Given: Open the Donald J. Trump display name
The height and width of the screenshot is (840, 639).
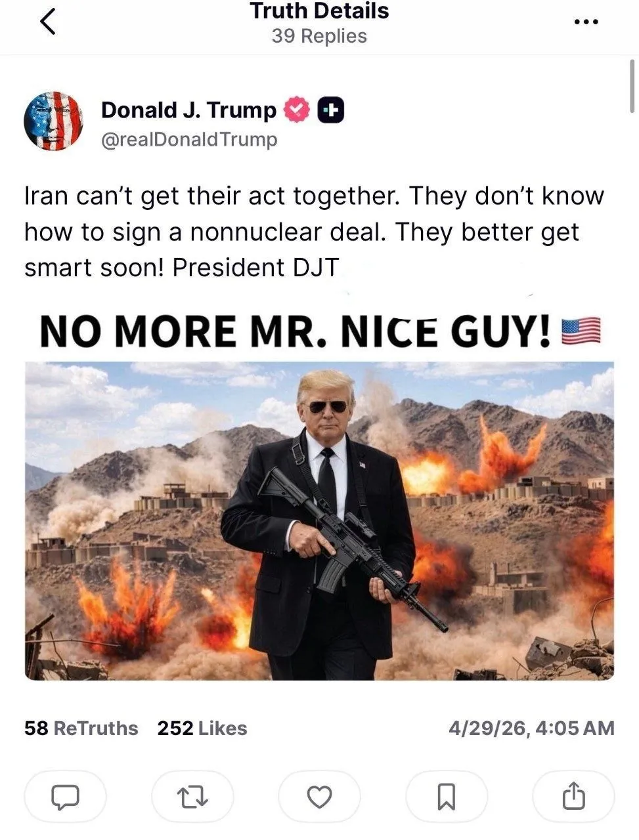Looking at the screenshot, I should [188, 110].
